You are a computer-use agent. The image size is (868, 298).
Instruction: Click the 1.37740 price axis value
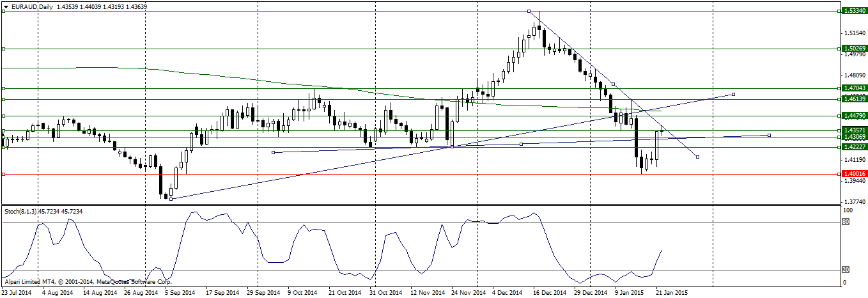(855, 202)
